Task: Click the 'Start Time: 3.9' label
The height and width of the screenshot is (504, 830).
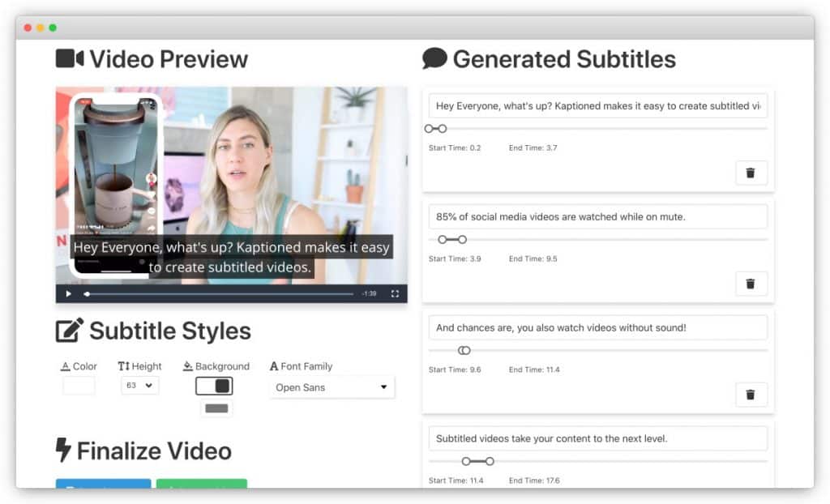Action: (x=455, y=258)
